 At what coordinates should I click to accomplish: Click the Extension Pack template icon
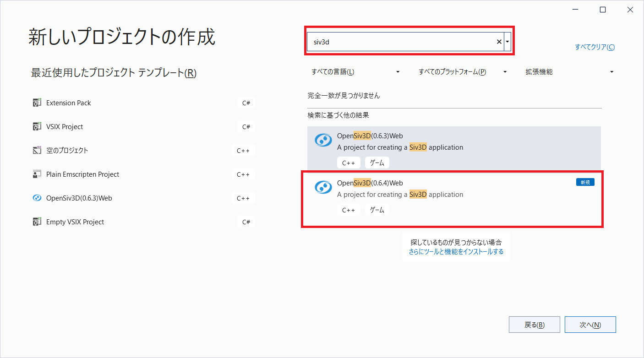click(x=37, y=103)
